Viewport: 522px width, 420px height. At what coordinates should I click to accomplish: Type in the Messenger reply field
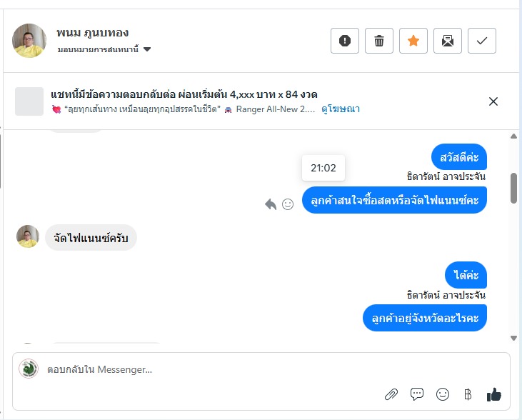(x=214, y=369)
